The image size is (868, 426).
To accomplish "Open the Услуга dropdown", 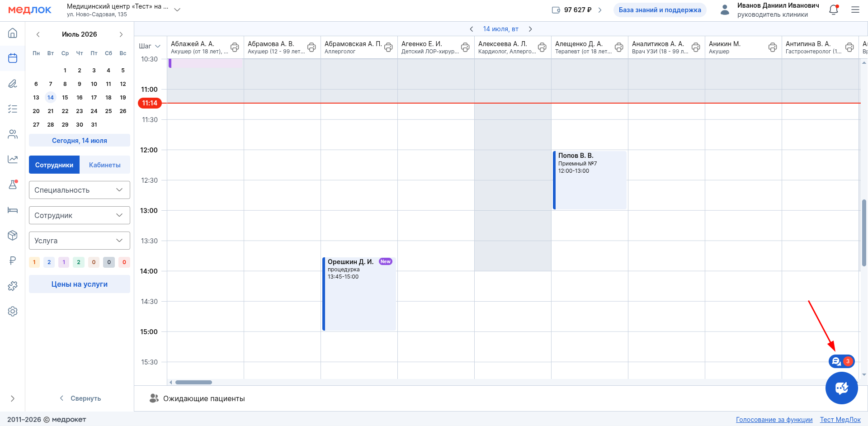I will pyautogui.click(x=80, y=241).
